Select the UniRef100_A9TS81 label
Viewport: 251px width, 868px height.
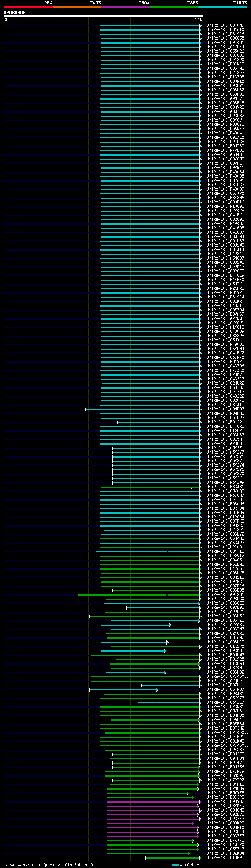[x=225, y=595]
